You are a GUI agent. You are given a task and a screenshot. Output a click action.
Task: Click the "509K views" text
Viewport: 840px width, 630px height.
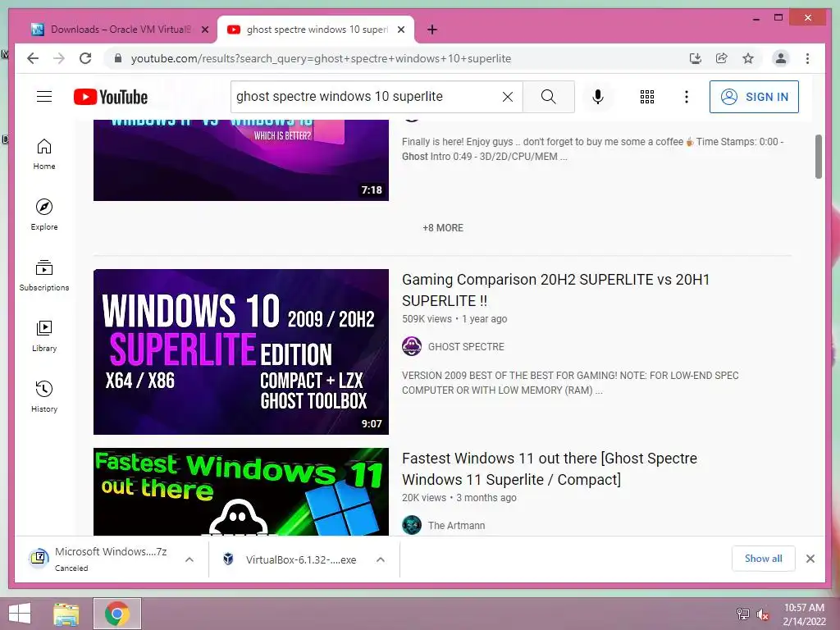point(427,319)
